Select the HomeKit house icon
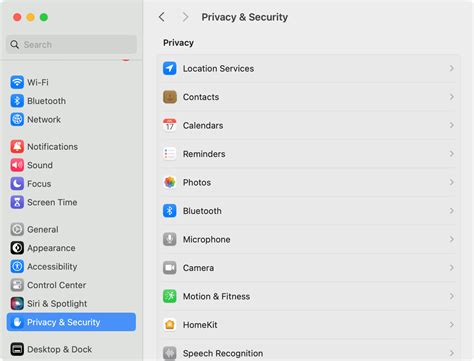This screenshot has width=474, height=361. click(170, 325)
